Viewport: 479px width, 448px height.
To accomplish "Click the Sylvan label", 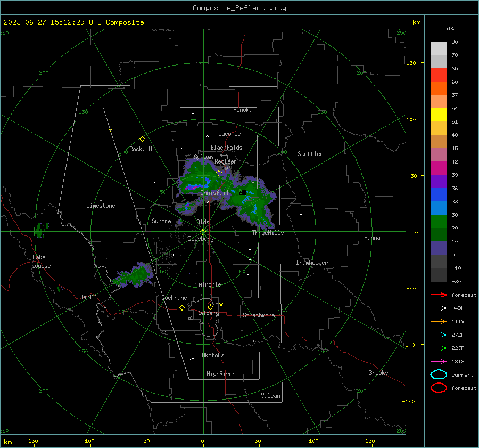I will (x=203, y=157).
